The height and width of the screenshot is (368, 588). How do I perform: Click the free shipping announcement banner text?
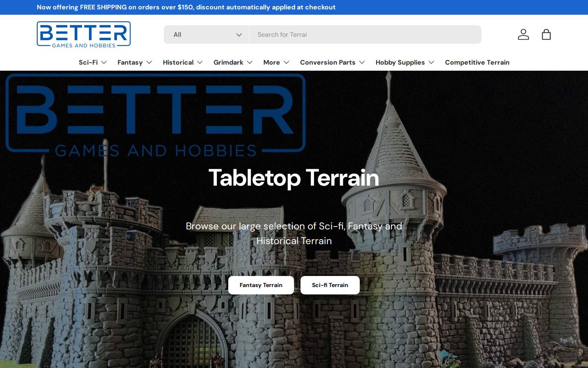point(186,7)
